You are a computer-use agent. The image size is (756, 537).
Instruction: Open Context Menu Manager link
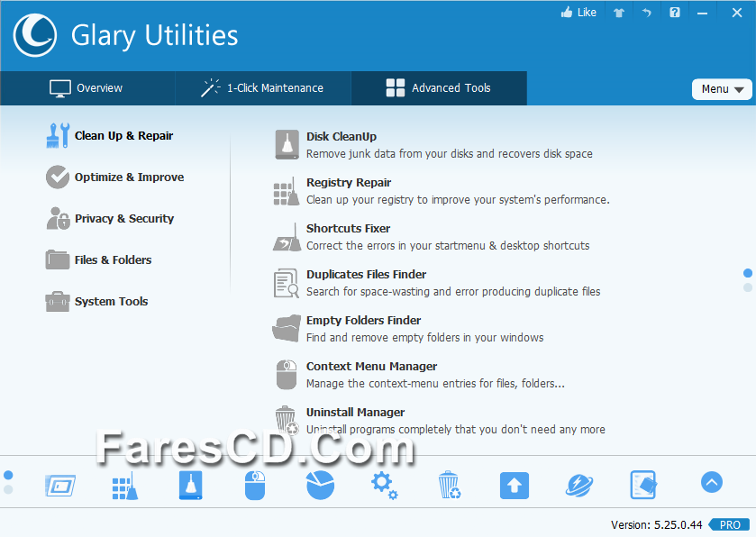point(372,367)
